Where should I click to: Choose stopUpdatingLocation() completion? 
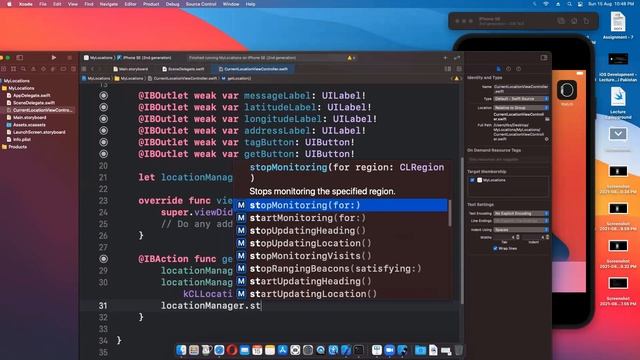point(341,243)
